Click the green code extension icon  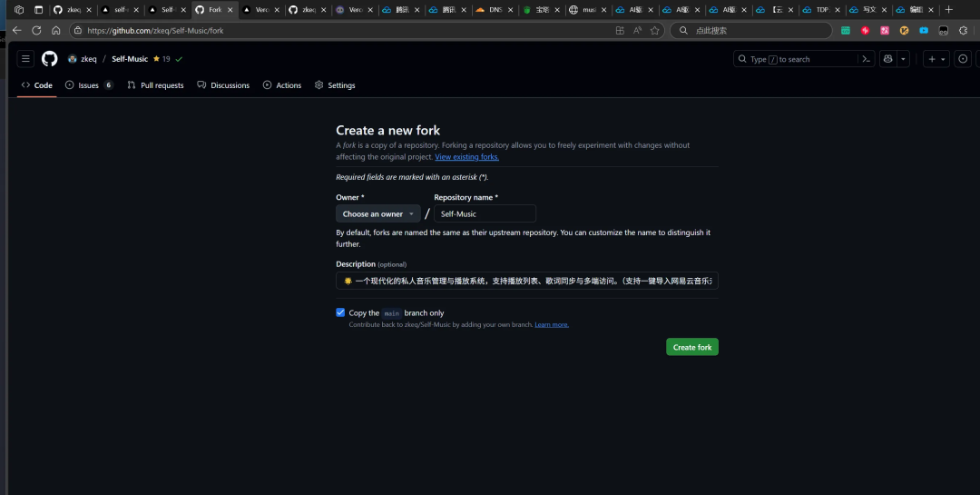[x=846, y=30]
